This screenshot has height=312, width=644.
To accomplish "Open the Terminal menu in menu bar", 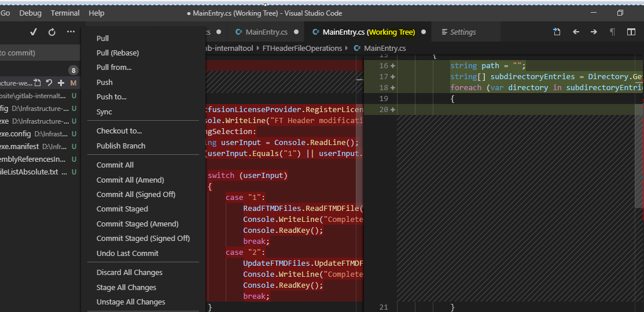I will click(x=65, y=13).
